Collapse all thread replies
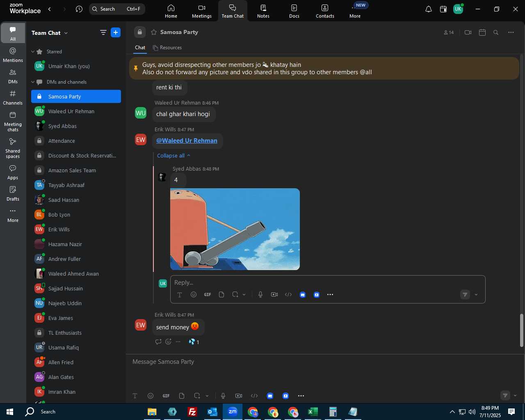 point(173,155)
